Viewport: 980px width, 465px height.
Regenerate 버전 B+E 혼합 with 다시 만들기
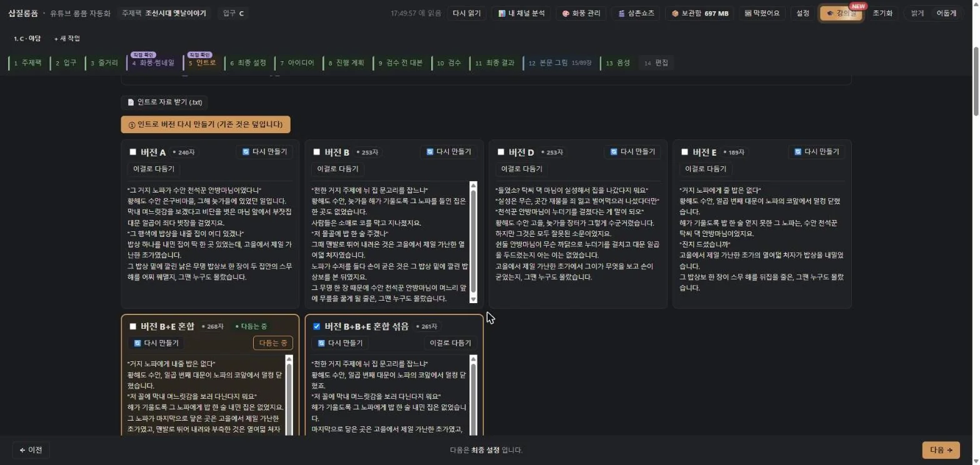click(x=156, y=343)
